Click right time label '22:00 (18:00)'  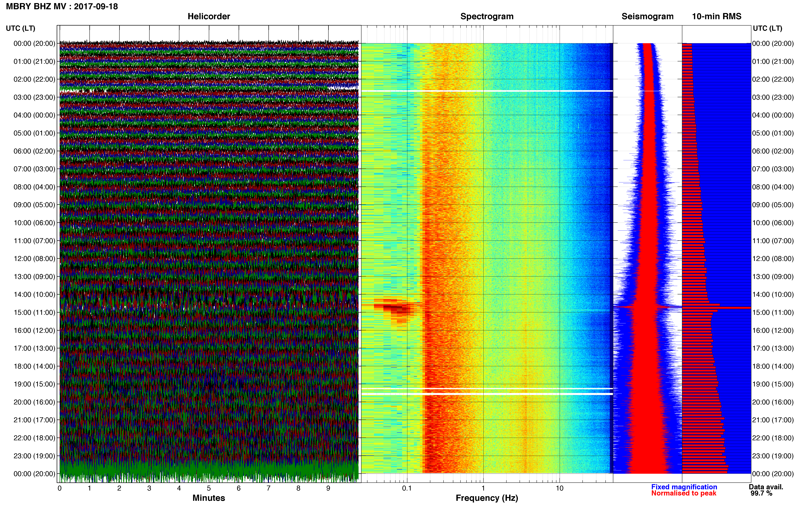(x=773, y=438)
